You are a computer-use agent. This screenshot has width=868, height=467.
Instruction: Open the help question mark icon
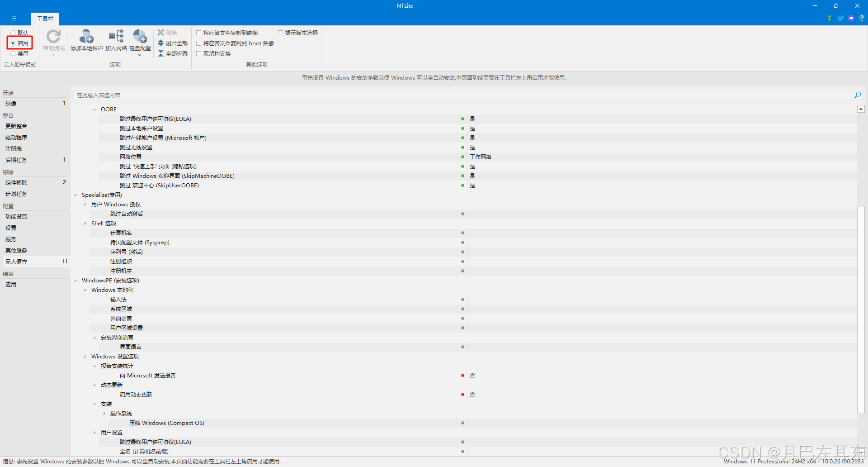pos(862,18)
